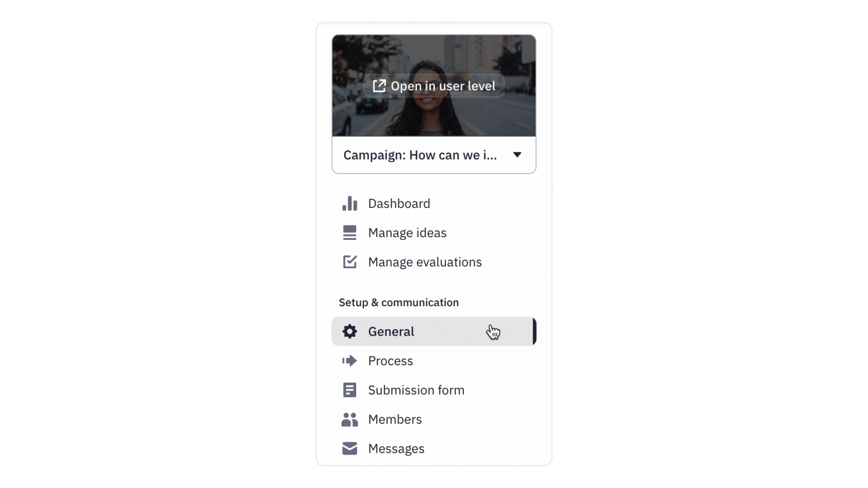Click Open in user level button
This screenshot has height=488, width=868.
(x=434, y=86)
